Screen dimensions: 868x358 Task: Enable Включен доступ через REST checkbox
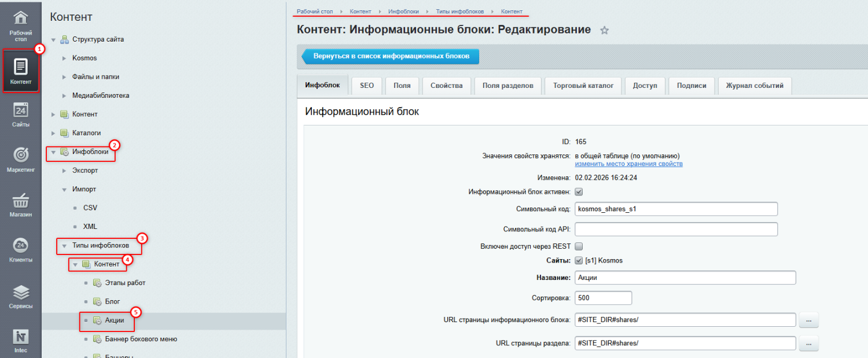coord(579,246)
